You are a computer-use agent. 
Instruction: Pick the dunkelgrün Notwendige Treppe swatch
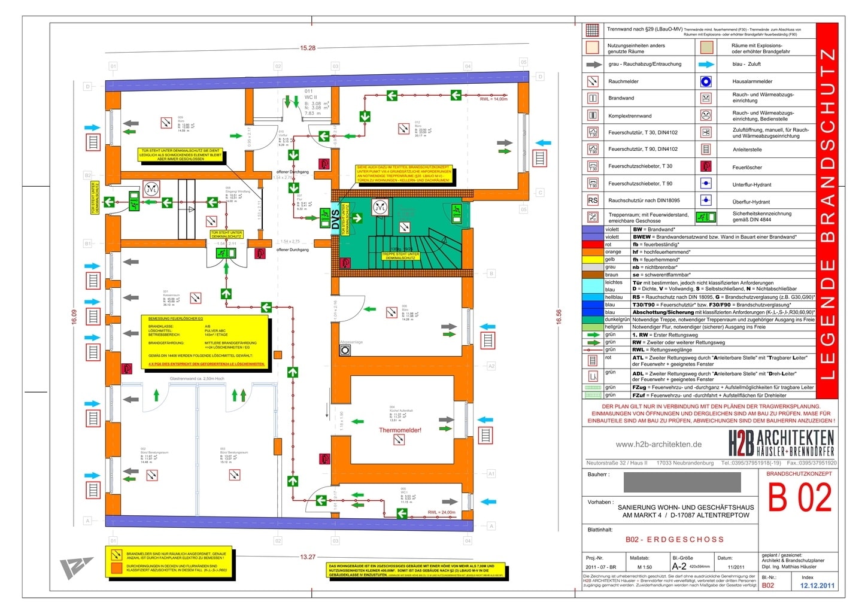click(x=593, y=320)
